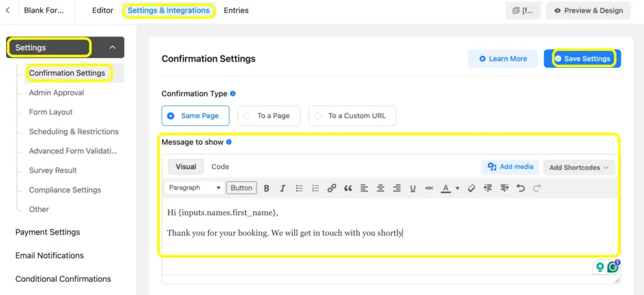Click the Preview & Design button

tap(589, 11)
